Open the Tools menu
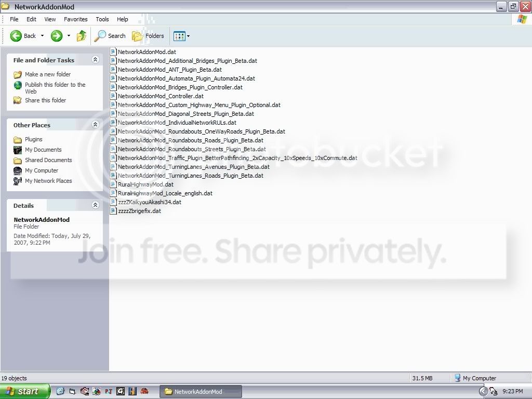The height and width of the screenshot is (399, 532). 102,19
